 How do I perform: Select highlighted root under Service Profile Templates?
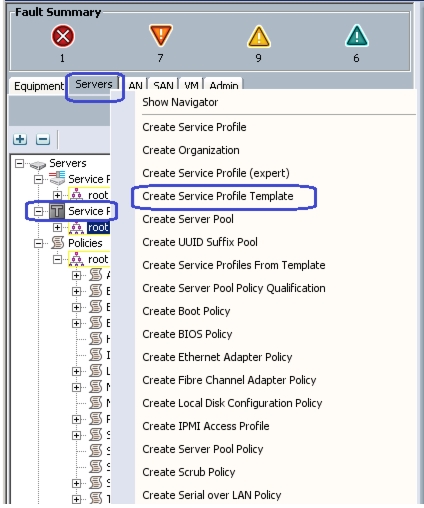click(x=98, y=227)
